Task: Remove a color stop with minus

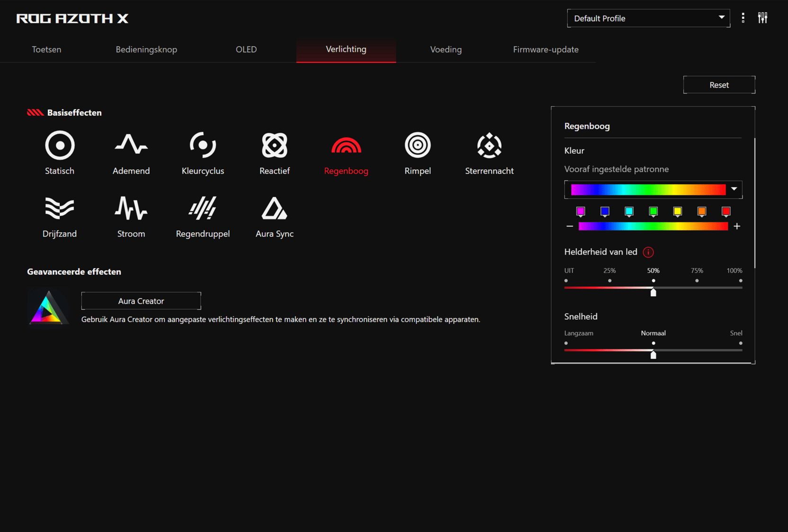Action: point(570,227)
